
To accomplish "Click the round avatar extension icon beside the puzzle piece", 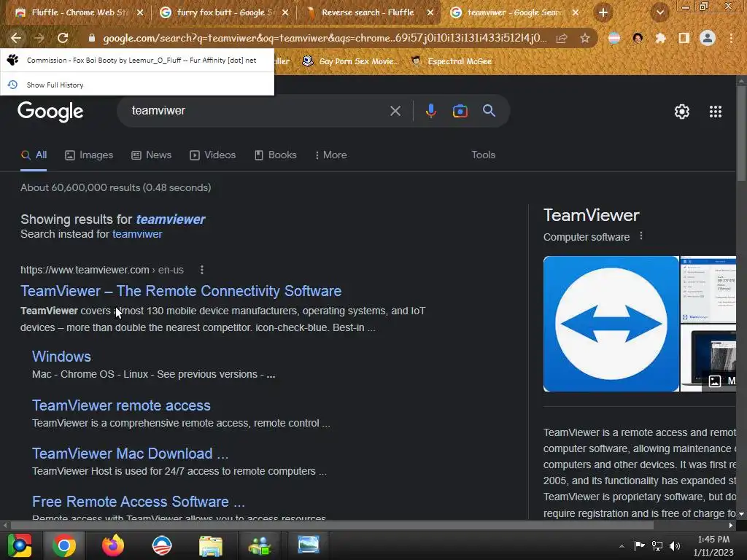I will point(638,38).
